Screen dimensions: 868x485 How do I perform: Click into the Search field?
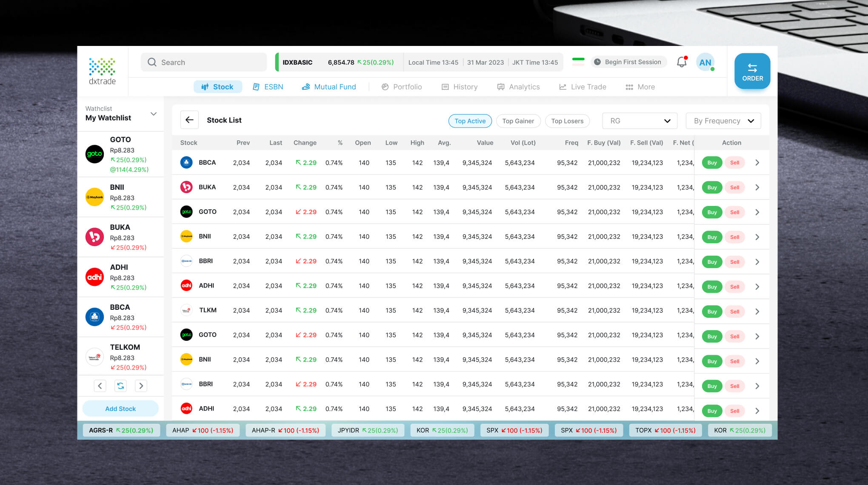204,62
